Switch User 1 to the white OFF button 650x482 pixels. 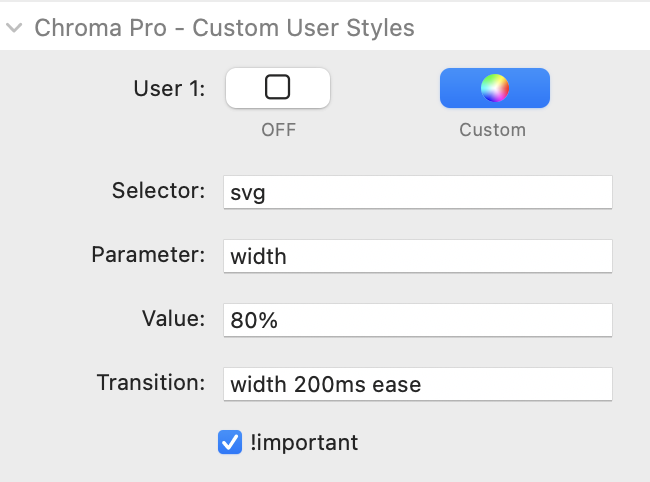click(278, 88)
